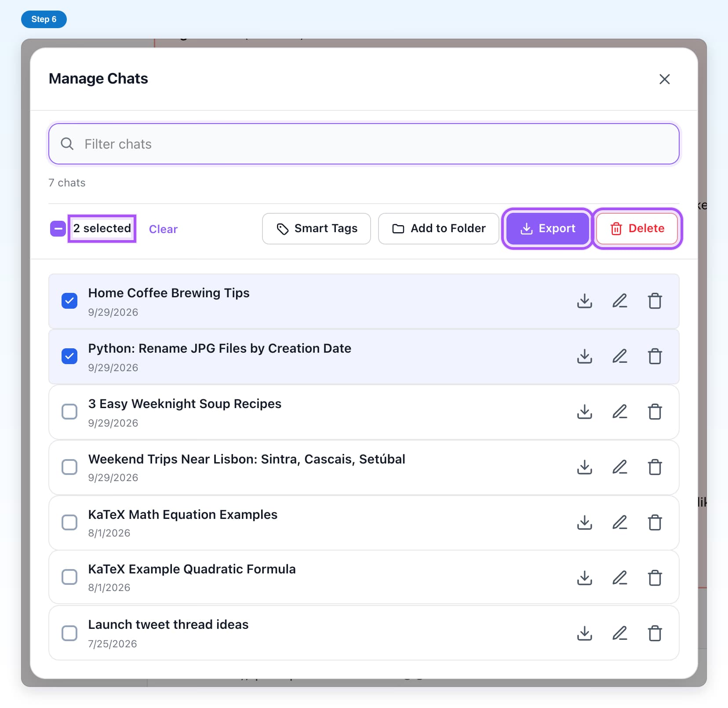
Task: Check the Weekend Trips Near Lisbon checkbox
Action: (x=69, y=467)
